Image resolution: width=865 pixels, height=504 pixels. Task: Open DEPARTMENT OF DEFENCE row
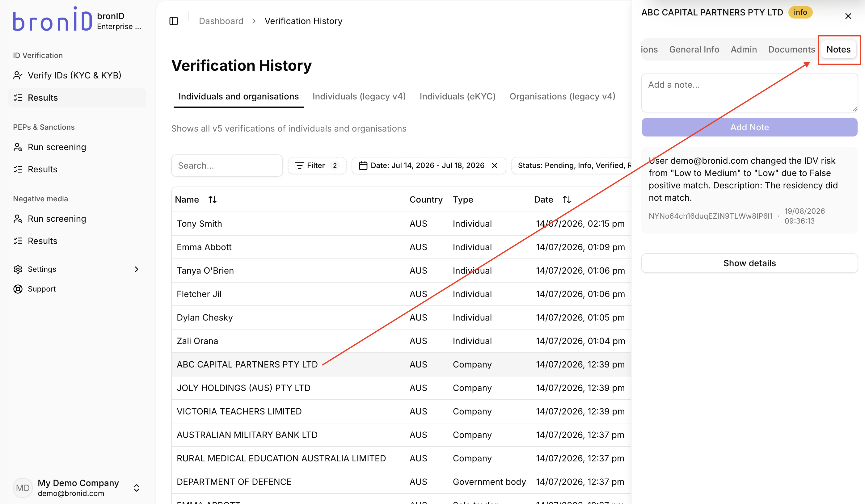[401, 482]
